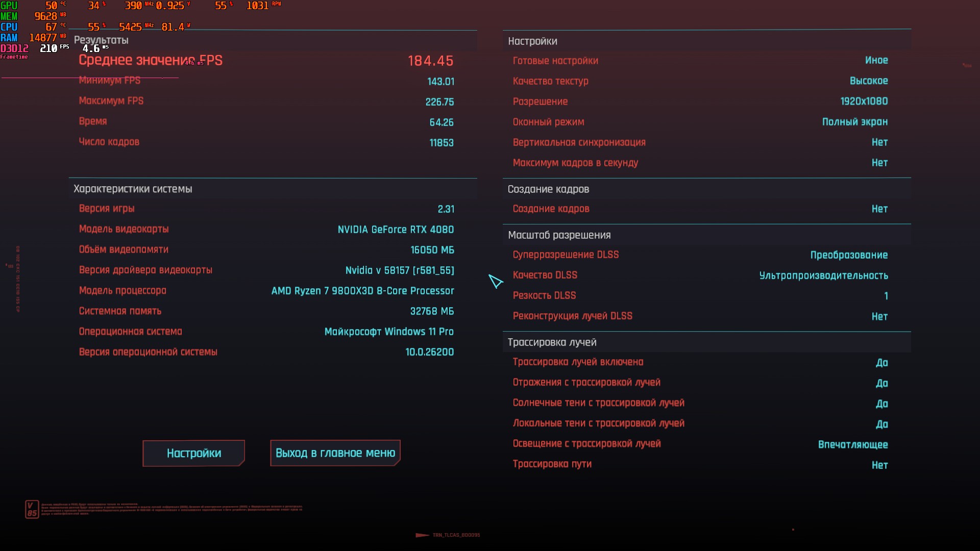The width and height of the screenshot is (980, 551).
Task: Select Создание кадров value Нет
Action: (879, 209)
